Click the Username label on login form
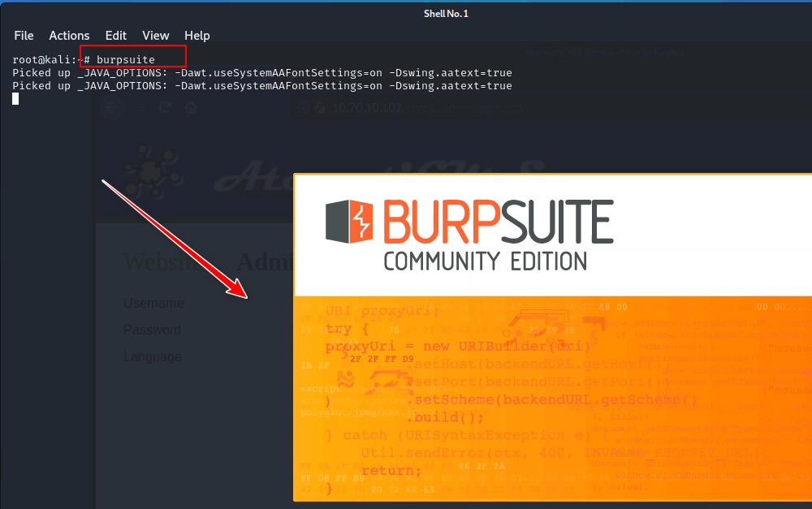The height and width of the screenshot is (509, 812). click(x=153, y=304)
